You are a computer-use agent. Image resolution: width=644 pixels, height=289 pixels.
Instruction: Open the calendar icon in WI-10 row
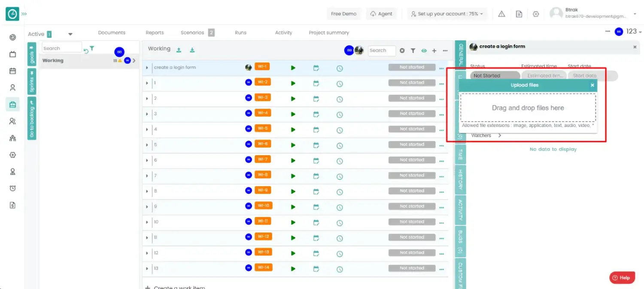(x=316, y=207)
